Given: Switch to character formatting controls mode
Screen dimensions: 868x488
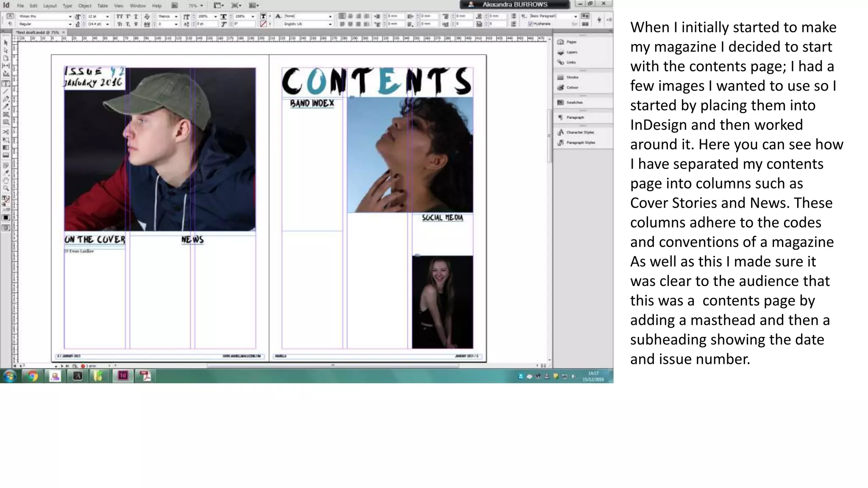Looking at the screenshot, I should 10,16.
